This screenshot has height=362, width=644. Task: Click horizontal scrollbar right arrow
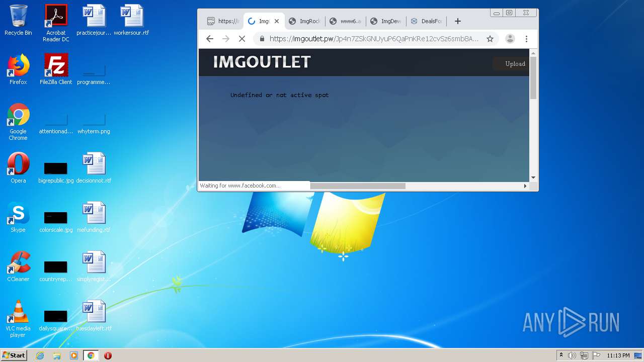(525, 186)
